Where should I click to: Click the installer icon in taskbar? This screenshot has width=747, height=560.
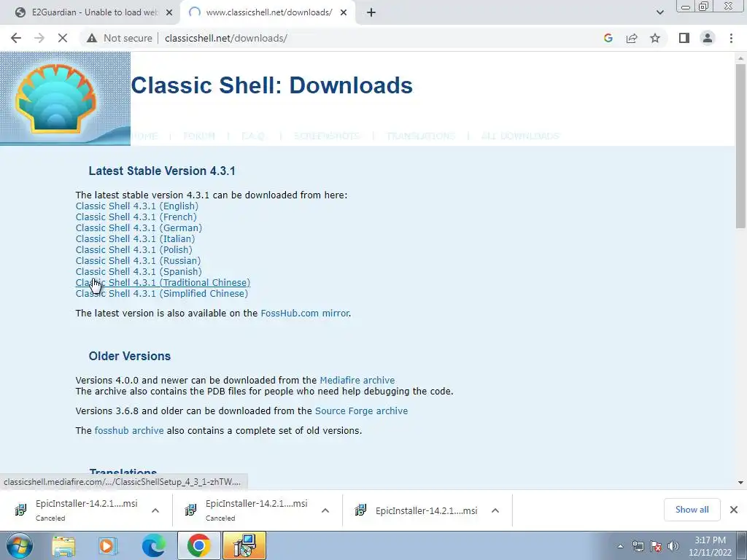[x=244, y=545]
